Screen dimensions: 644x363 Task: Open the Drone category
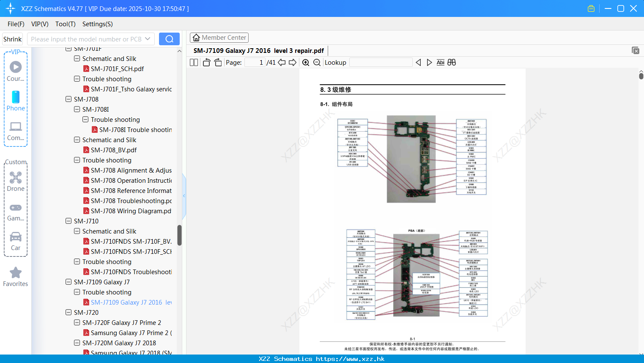point(16,181)
